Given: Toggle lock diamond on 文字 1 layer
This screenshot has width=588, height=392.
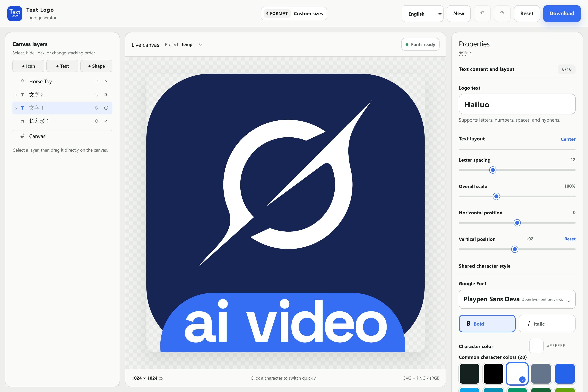Looking at the screenshot, I should coord(96,108).
